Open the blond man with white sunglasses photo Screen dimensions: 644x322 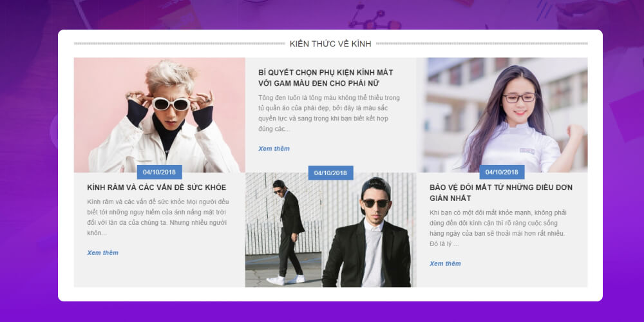[x=159, y=115]
